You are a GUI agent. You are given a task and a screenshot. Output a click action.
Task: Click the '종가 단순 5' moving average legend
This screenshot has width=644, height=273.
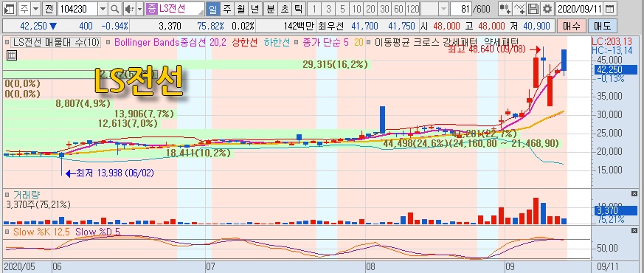(x=325, y=42)
